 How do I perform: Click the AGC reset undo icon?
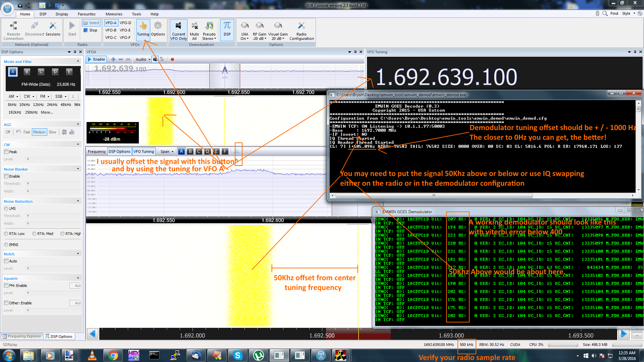(x=18, y=132)
